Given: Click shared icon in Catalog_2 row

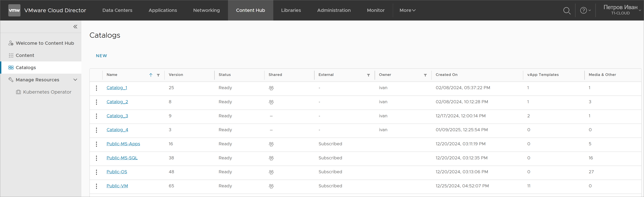Looking at the screenshot, I should point(271,102).
